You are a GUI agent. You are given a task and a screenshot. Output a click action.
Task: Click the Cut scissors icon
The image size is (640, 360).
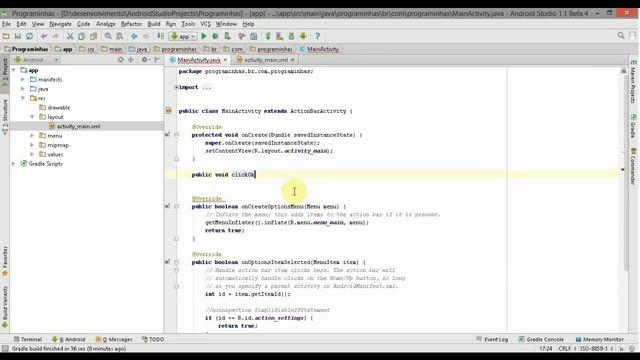[70, 36]
